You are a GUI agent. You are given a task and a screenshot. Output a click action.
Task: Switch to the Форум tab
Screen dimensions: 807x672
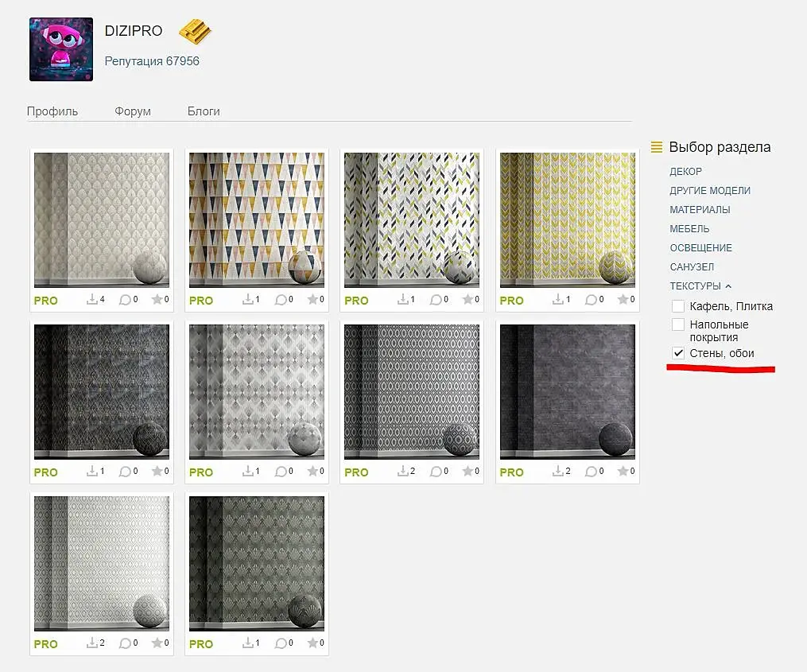(133, 111)
